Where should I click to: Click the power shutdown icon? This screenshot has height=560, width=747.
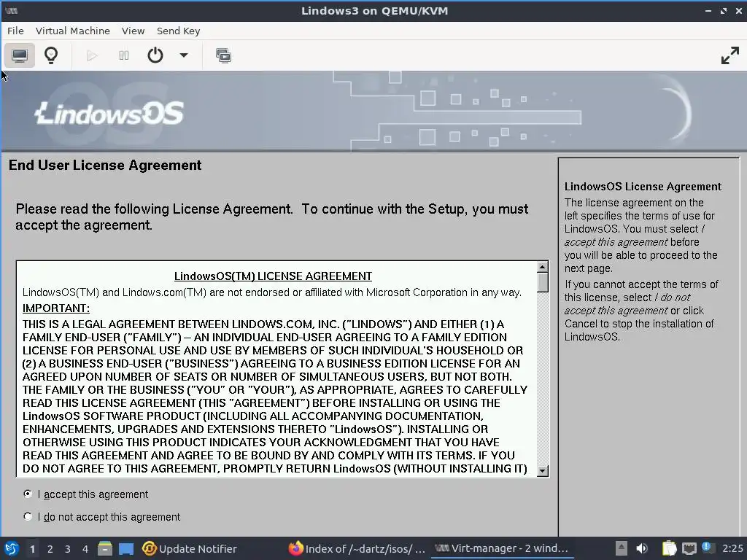(x=155, y=55)
